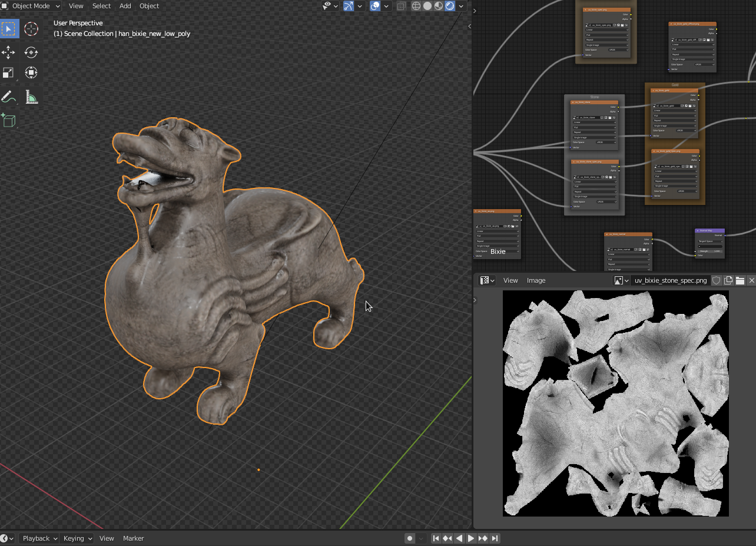Click the UV texture image in image editor
This screenshot has height=546, width=756.
coord(616,403)
